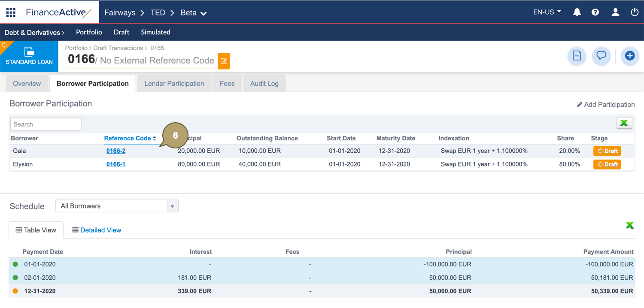This screenshot has width=644, height=308.
Task: Open reference code 0166-1 link
Action: pyautogui.click(x=116, y=164)
